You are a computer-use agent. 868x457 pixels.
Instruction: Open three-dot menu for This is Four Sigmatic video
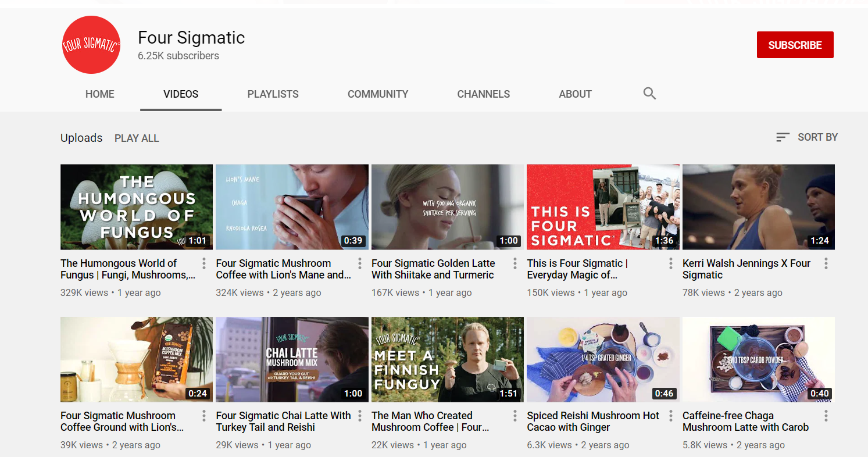670,264
